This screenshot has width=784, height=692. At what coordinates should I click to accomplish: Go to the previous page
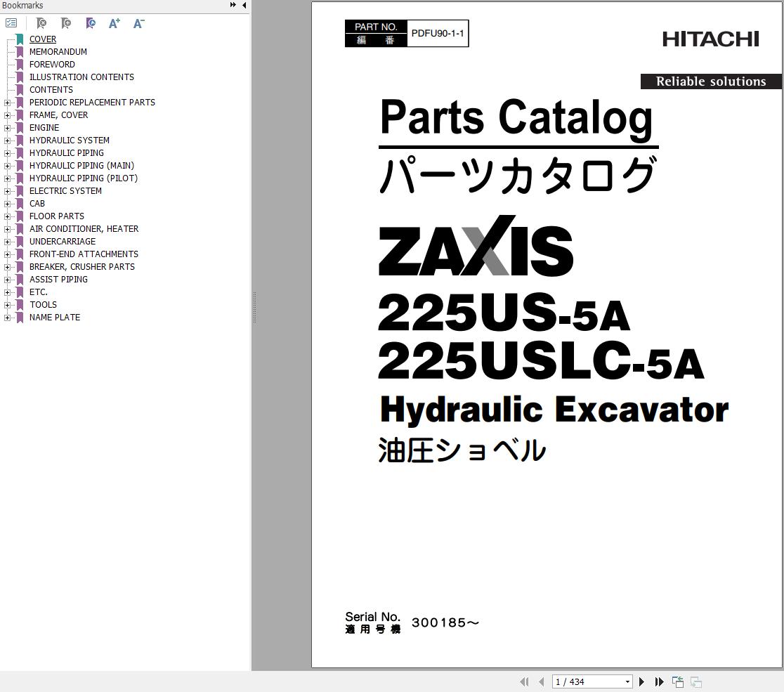click(x=541, y=681)
